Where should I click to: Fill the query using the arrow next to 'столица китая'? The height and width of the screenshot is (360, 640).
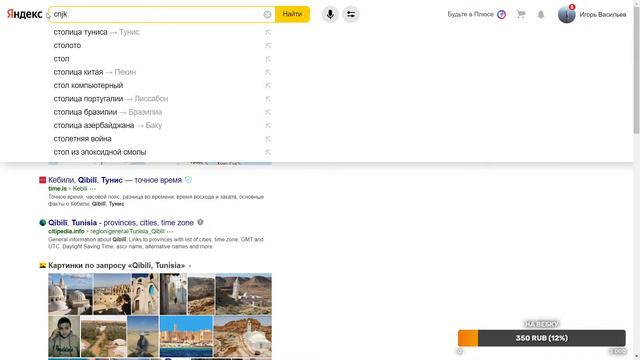268,72
